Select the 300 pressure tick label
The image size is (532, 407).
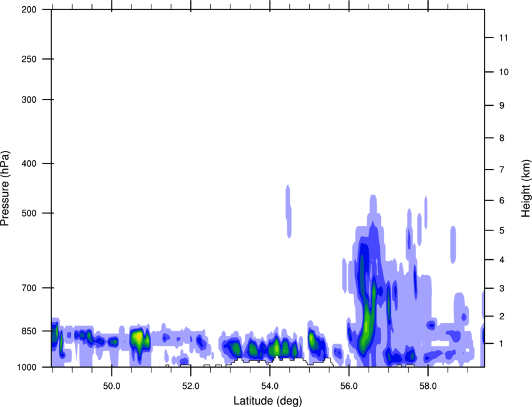(x=29, y=100)
